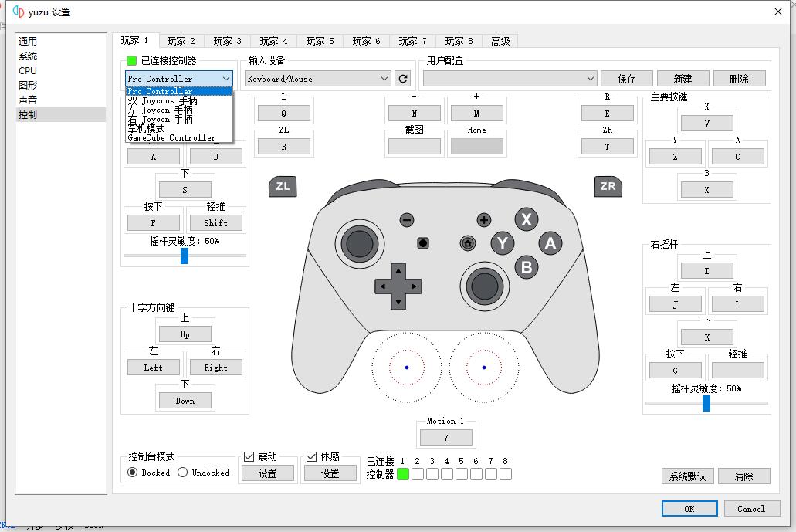Viewport: 796px width, 532px height.
Task: Click the ZL trigger icon beside controller
Action: 283,186
